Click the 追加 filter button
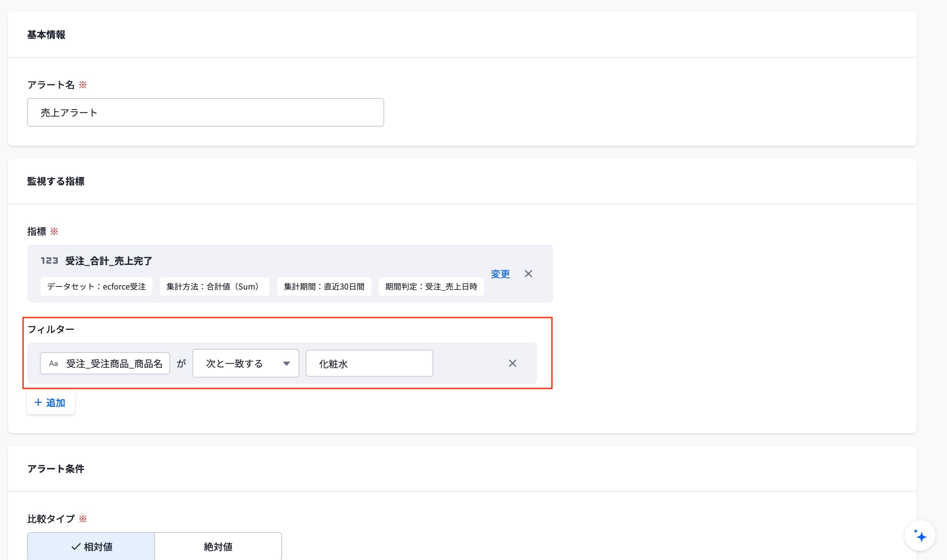 tap(51, 403)
